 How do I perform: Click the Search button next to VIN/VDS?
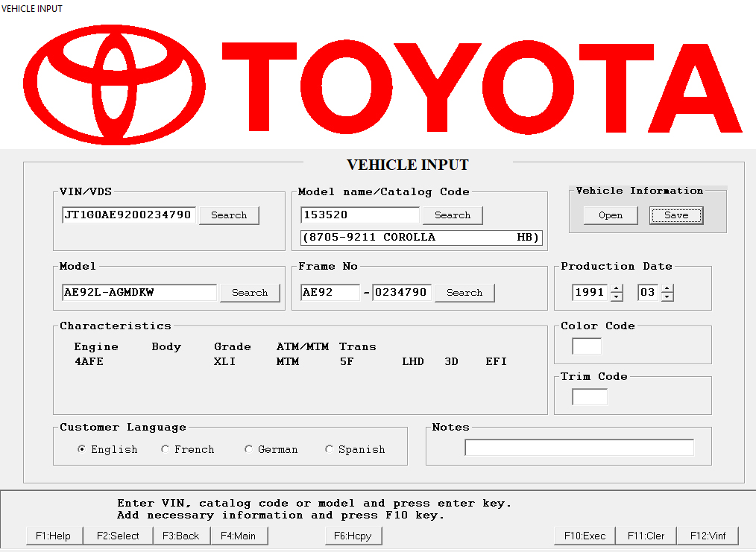pyautogui.click(x=229, y=215)
